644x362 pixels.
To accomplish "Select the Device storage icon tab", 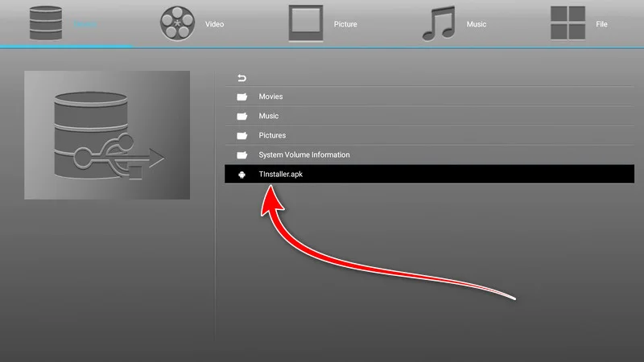I will click(46, 23).
